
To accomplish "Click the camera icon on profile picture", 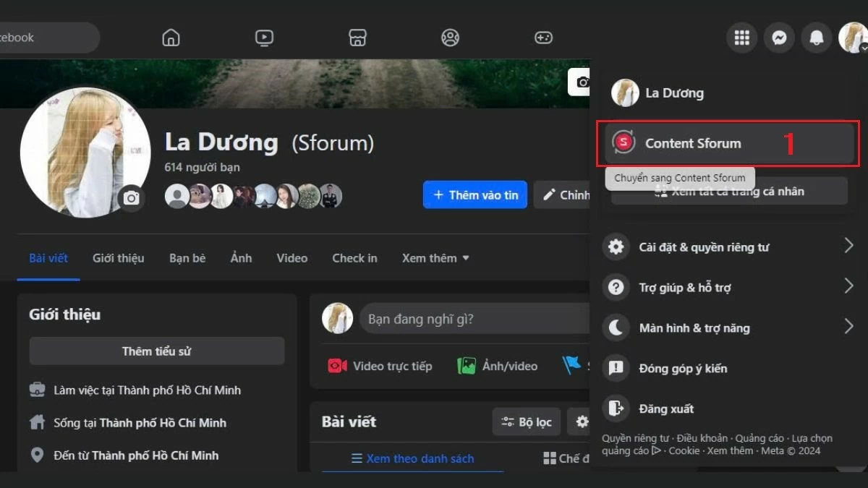I will click(x=131, y=198).
